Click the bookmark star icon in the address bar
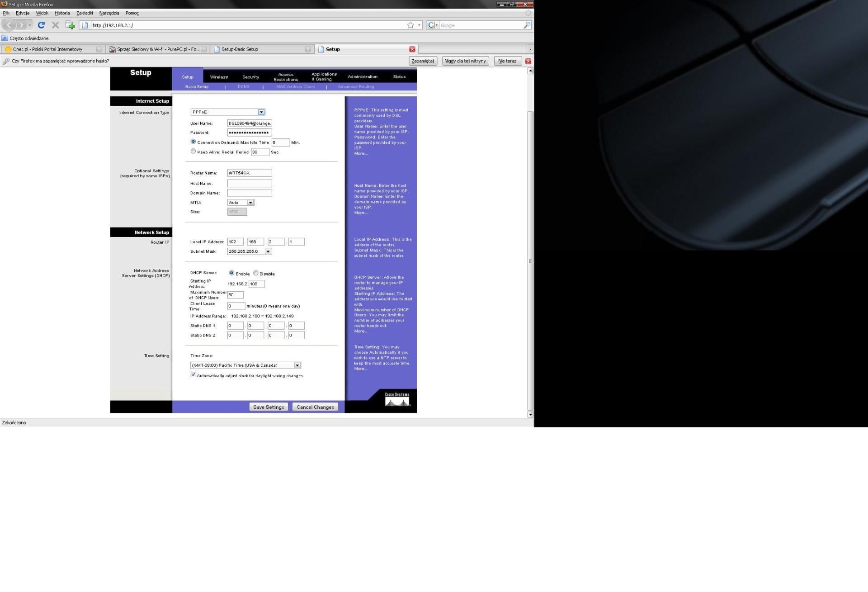Viewport: 868px width, 592px height. (410, 25)
